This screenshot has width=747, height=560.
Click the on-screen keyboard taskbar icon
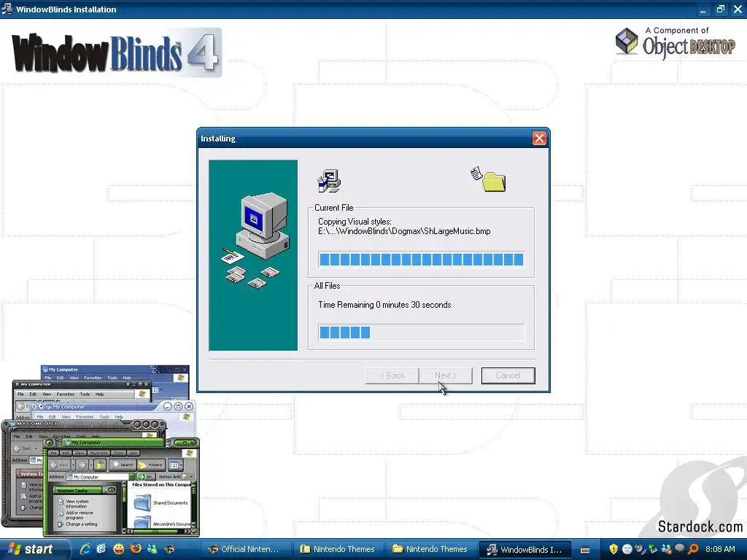pos(585,550)
